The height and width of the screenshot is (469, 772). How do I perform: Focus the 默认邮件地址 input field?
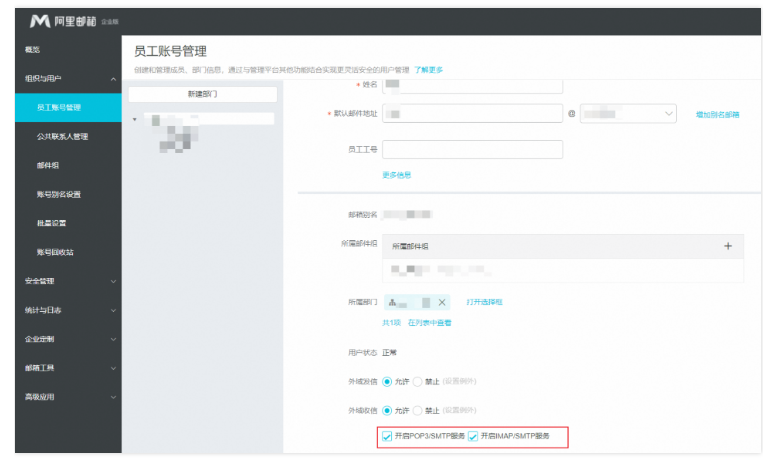point(473,114)
